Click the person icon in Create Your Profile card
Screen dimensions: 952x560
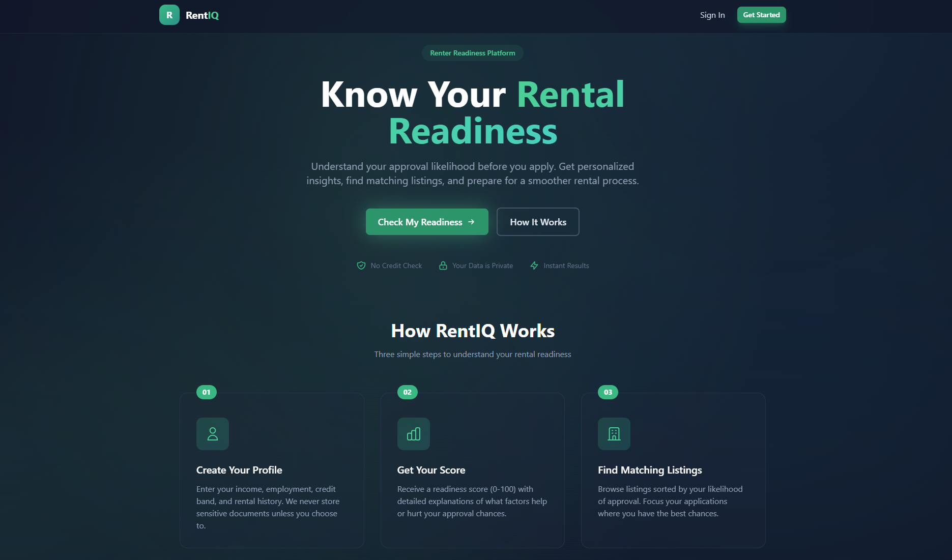[x=213, y=434]
